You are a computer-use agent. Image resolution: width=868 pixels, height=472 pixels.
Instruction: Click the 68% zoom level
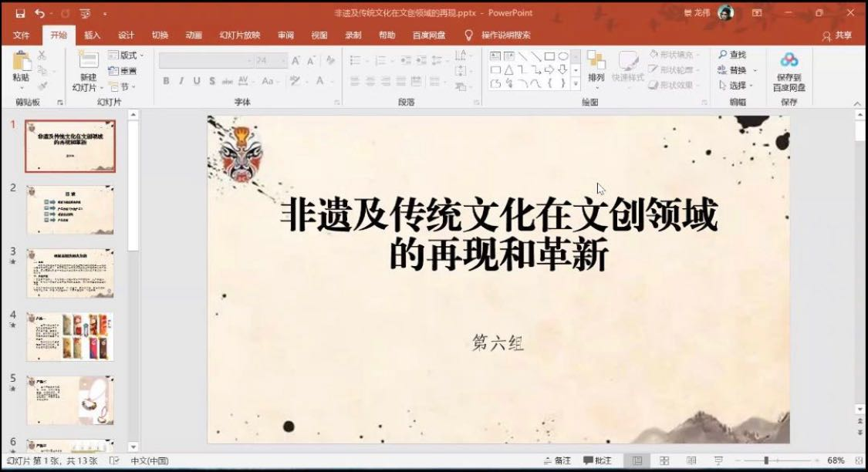coord(836,460)
